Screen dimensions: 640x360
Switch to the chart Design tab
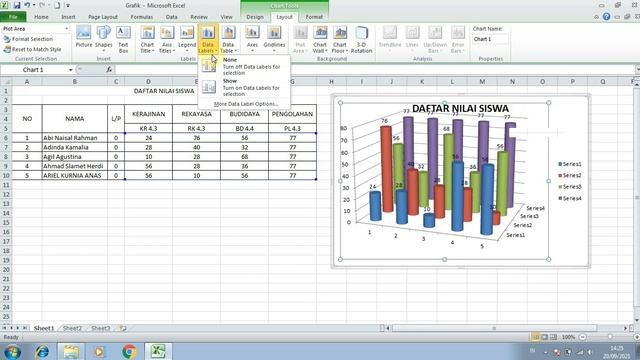coord(255,17)
